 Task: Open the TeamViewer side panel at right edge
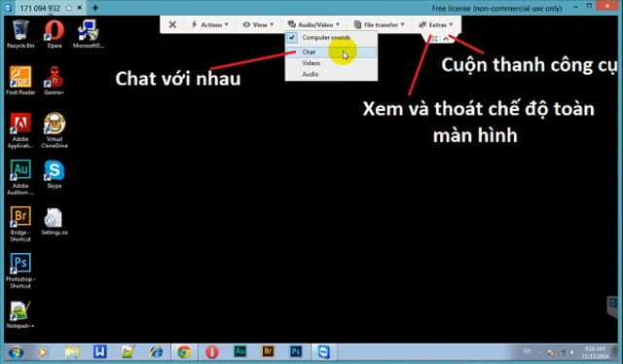[613, 306]
